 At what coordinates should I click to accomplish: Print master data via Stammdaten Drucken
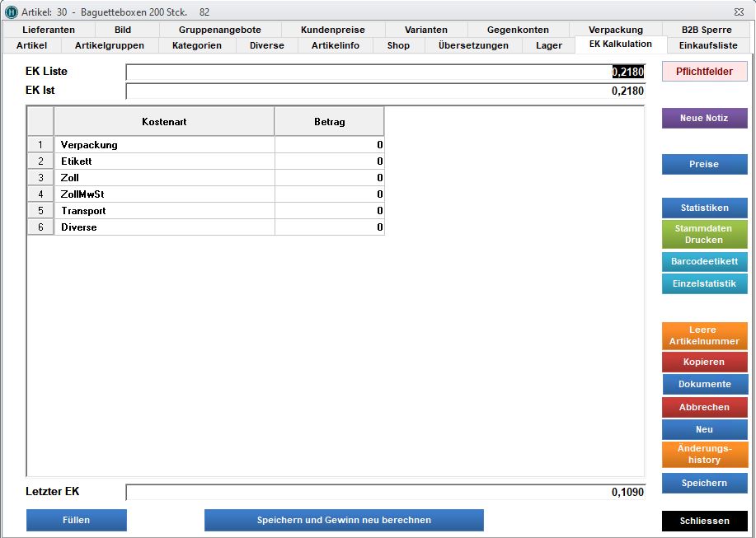704,235
